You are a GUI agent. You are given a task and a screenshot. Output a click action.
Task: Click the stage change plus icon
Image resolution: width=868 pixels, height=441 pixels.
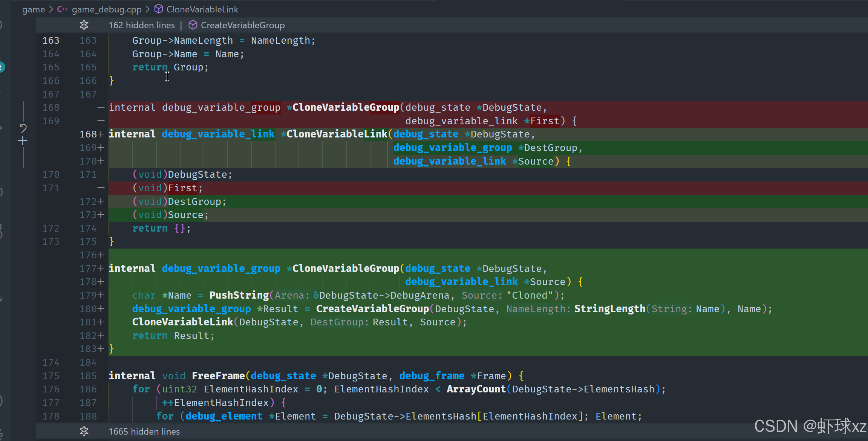tap(23, 141)
